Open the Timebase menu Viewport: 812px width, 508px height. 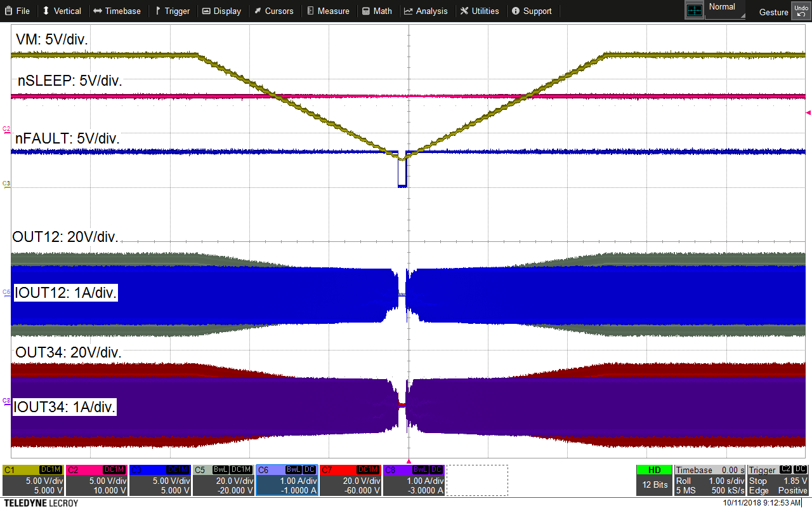(x=117, y=10)
